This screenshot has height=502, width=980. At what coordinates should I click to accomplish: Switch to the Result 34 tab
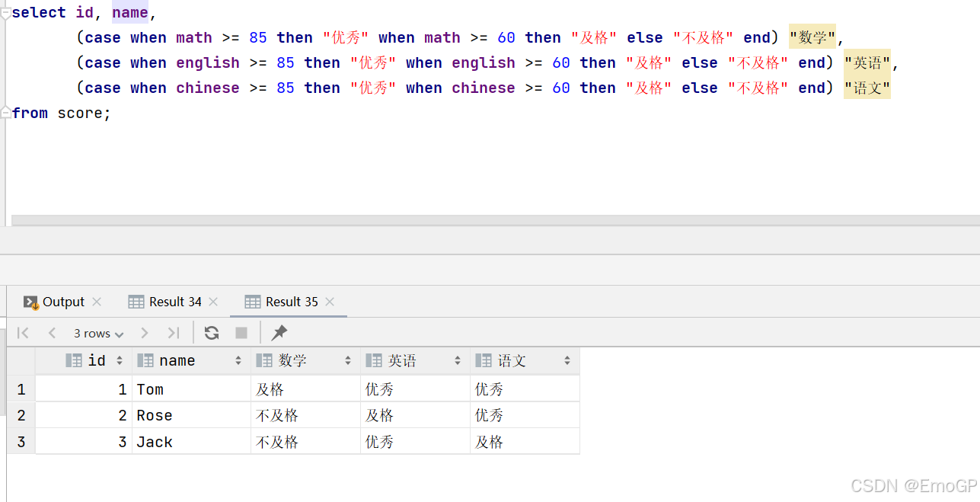[175, 302]
